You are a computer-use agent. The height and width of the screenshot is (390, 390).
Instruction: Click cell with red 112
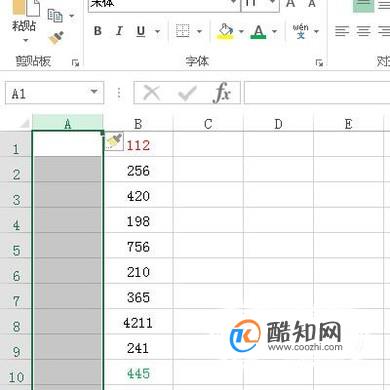pos(138,144)
